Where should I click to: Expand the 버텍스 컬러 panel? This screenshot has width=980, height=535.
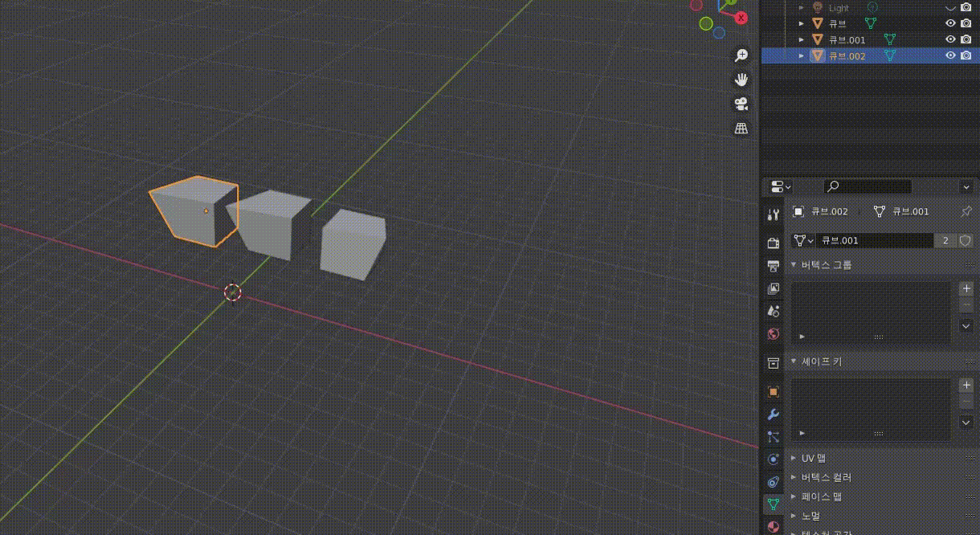pyautogui.click(x=794, y=477)
